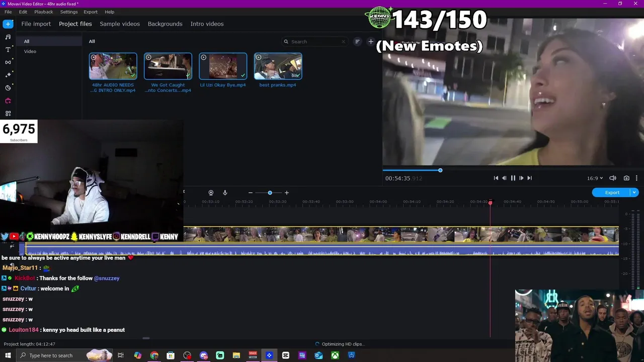This screenshot has width=644, height=362.
Task: Open Microsoft Store from the taskbar
Action: pyautogui.click(x=171, y=355)
